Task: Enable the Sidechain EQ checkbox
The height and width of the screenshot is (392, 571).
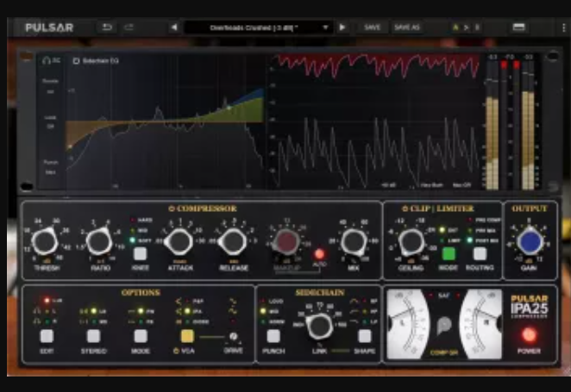Action: tap(76, 60)
